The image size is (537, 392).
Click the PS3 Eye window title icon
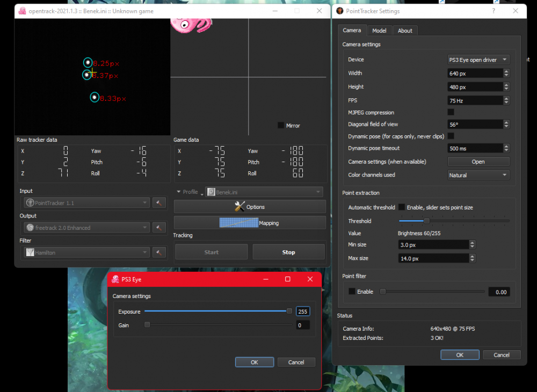point(115,279)
